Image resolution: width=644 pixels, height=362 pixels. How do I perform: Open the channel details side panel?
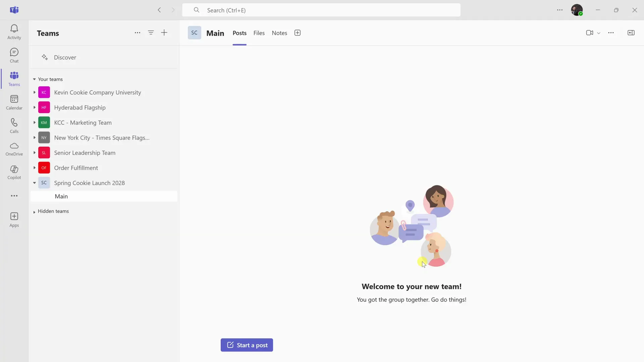pos(631,33)
